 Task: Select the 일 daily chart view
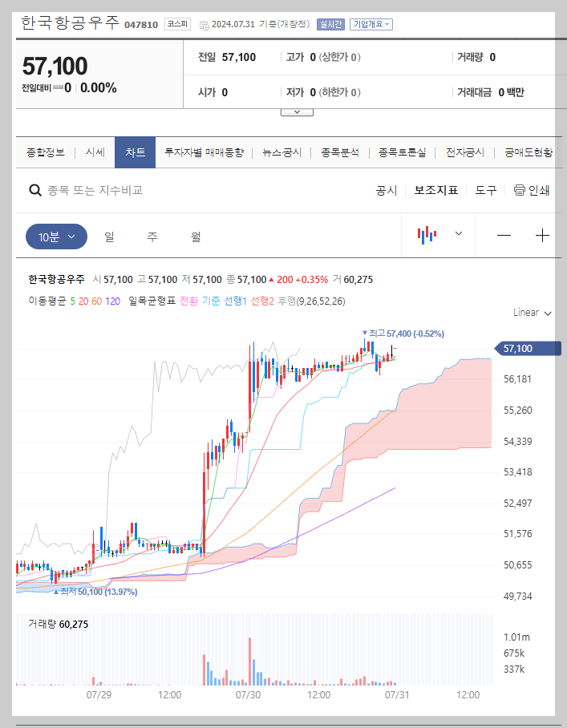click(x=108, y=236)
